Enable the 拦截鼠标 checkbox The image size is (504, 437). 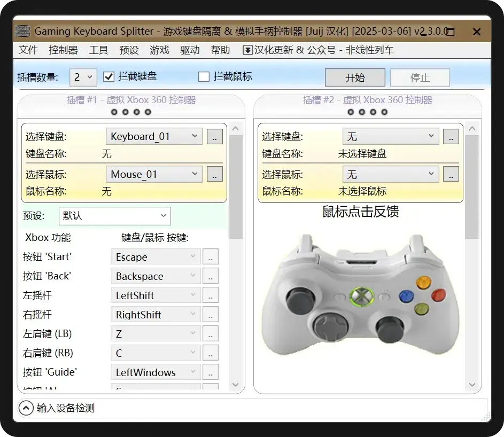[204, 77]
